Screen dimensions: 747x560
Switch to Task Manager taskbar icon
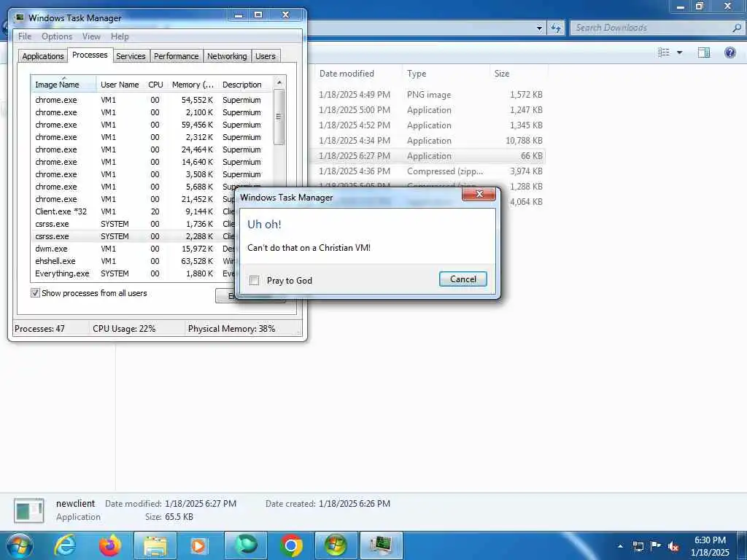pos(381,545)
